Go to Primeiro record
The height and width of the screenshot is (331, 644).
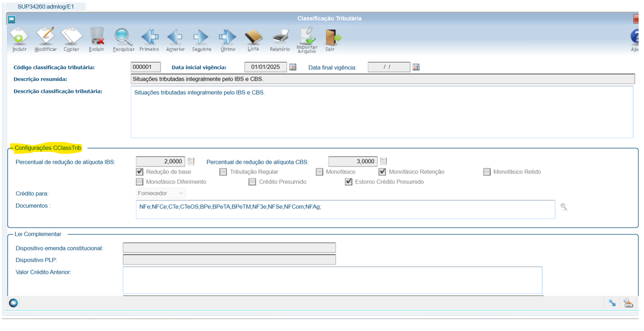(x=150, y=37)
